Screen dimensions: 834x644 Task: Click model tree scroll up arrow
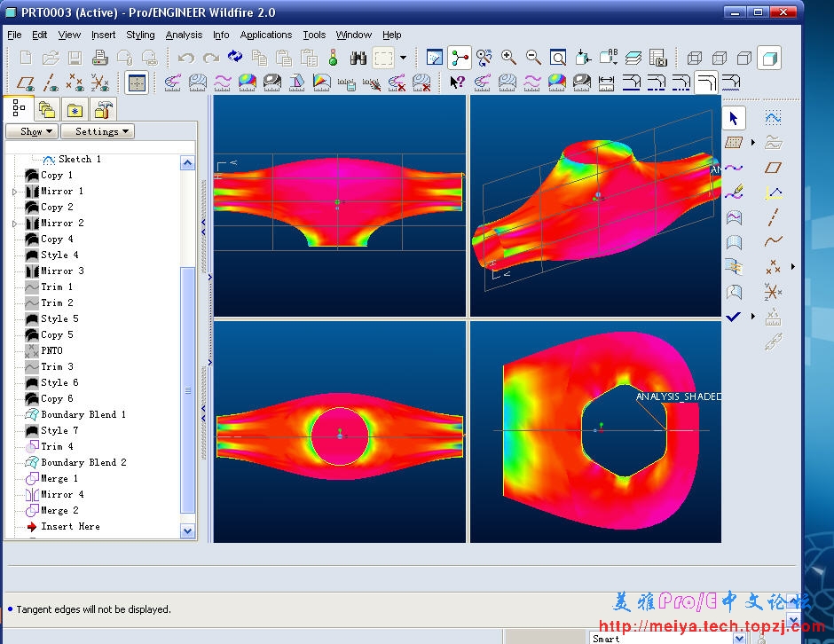[x=187, y=162]
